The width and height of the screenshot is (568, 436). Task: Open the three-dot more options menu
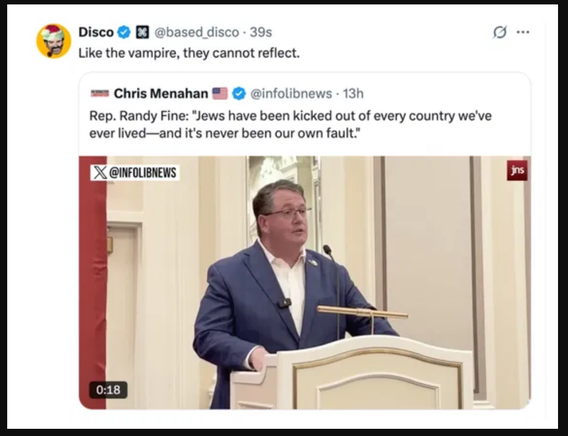(523, 32)
